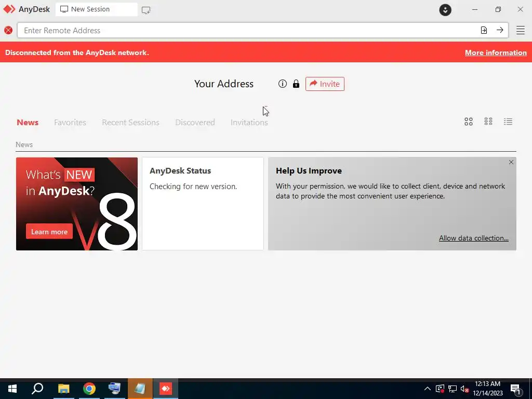The image size is (532, 399).
Task: Click the info icon beside Your Address
Action: (282, 84)
